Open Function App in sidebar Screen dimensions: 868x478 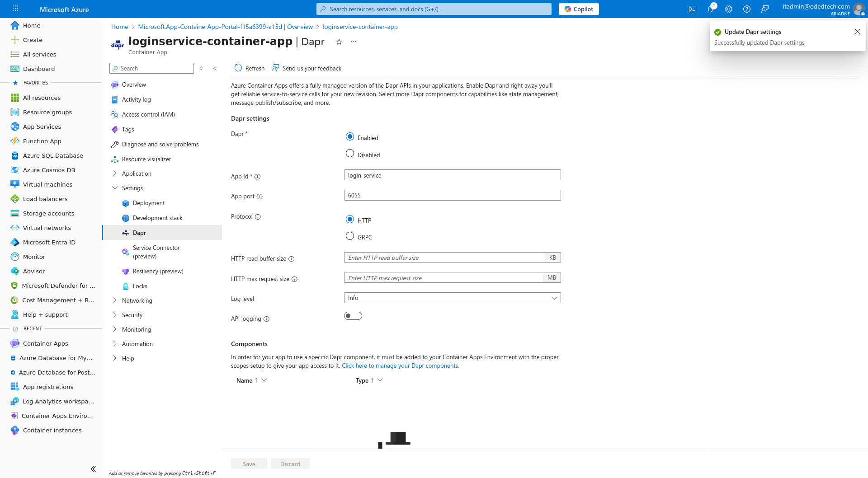click(42, 141)
